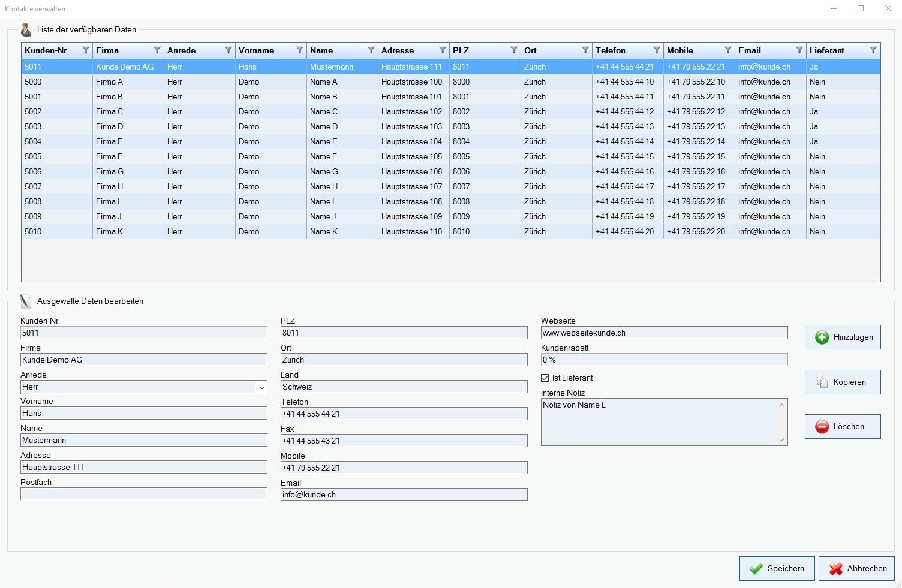
Task: Save changes with Speichern
Action: (777, 568)
